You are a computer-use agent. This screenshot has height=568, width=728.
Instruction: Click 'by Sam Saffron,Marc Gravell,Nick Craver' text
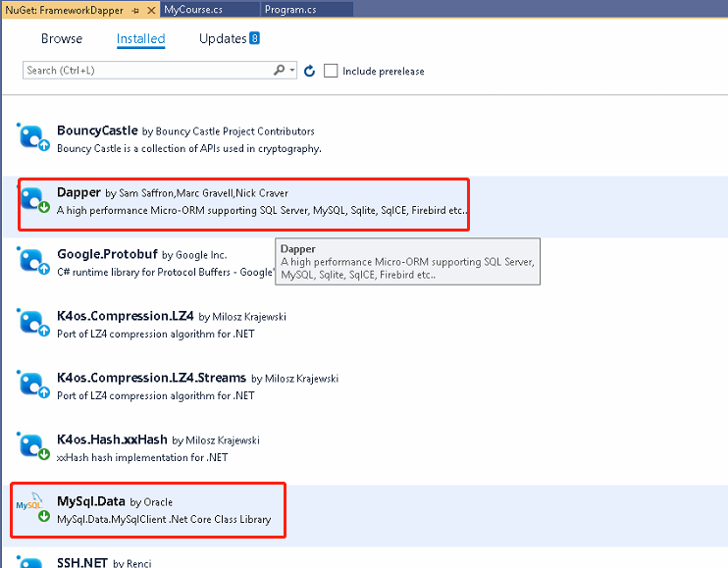coord(196,193)
